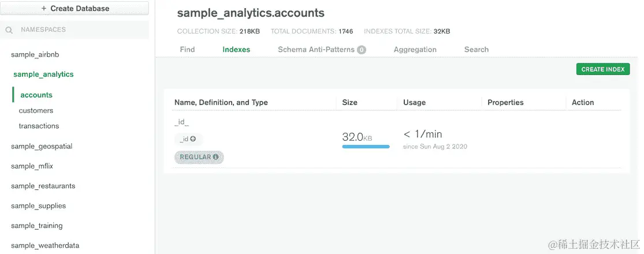This screenshot has width=644, height=254.
Task: Go to the Search tab
Action: [x=477, y=50]
